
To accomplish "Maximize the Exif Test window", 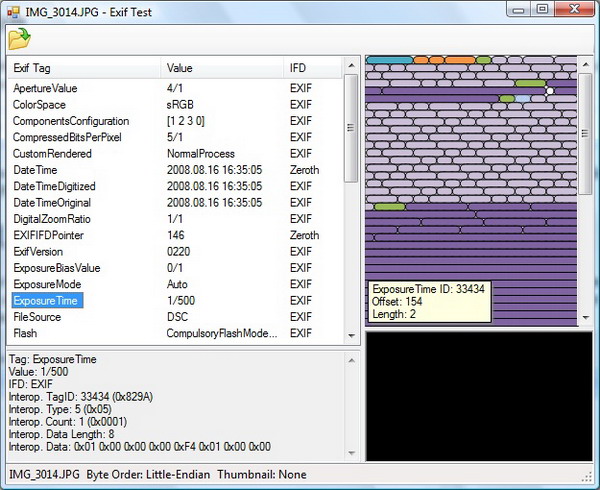I will pos(542,10).
